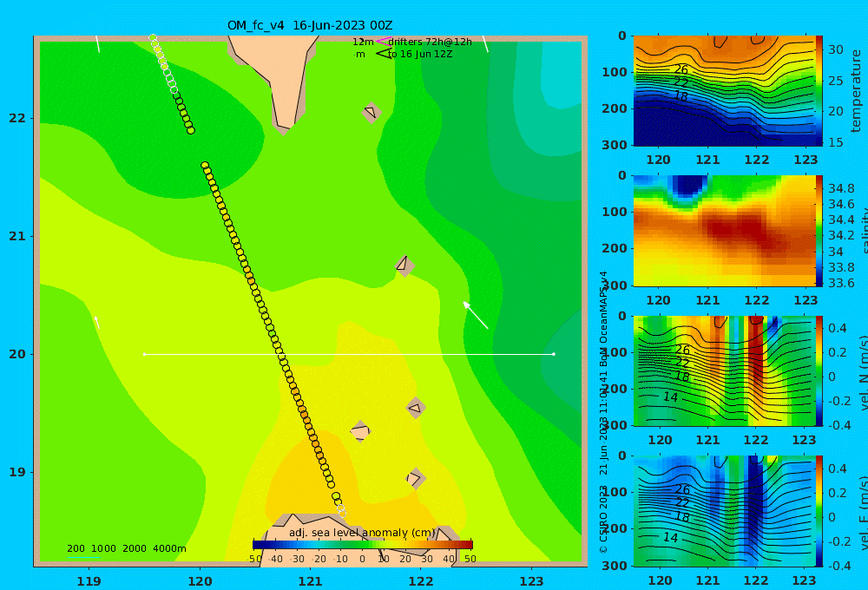Click the large white current arrow east of 122
This screenshot has width=868, height=590.
coord(476,315)
